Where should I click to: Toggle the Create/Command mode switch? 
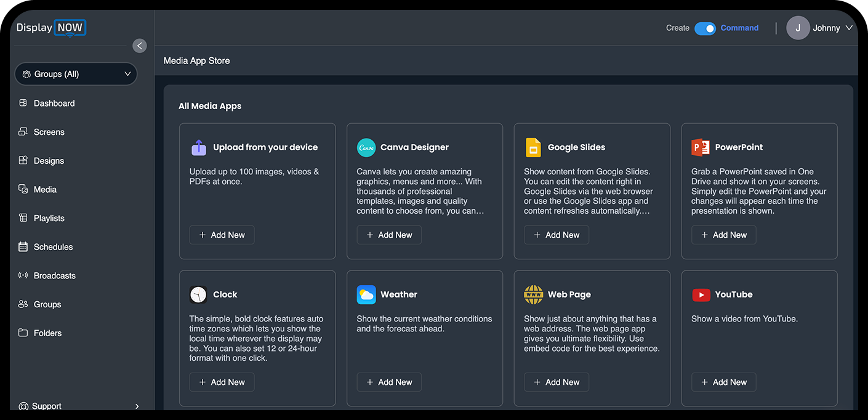click(x=705, y=28)
